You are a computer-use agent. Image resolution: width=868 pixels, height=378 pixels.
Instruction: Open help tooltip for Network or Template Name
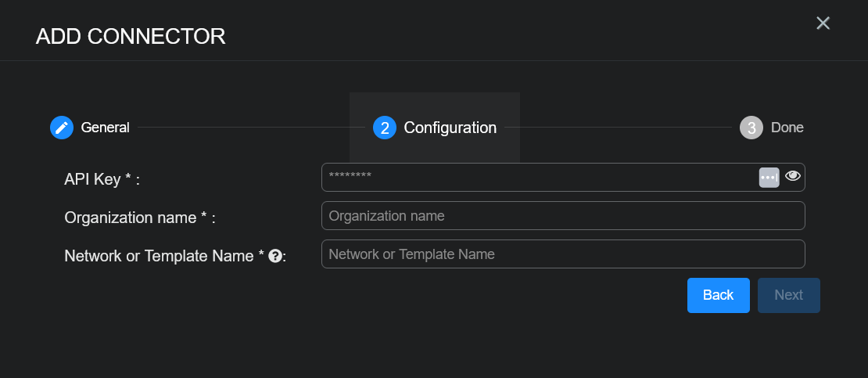click(x=274, y=256)
